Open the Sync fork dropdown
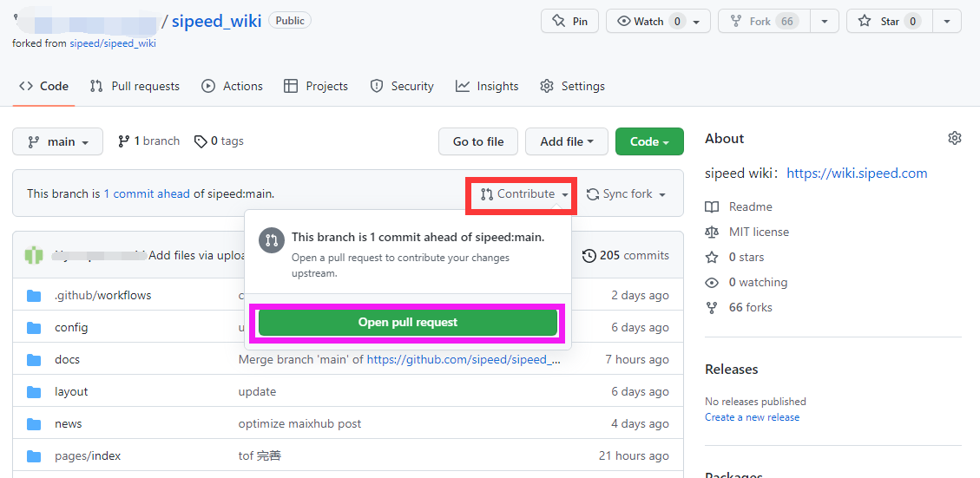 (x=626, y=194)
